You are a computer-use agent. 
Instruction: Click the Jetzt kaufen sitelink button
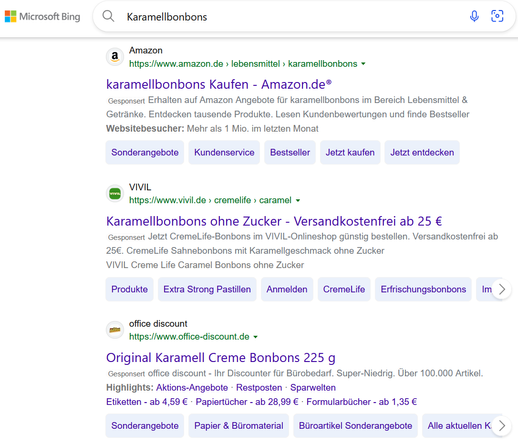[350, 152]
